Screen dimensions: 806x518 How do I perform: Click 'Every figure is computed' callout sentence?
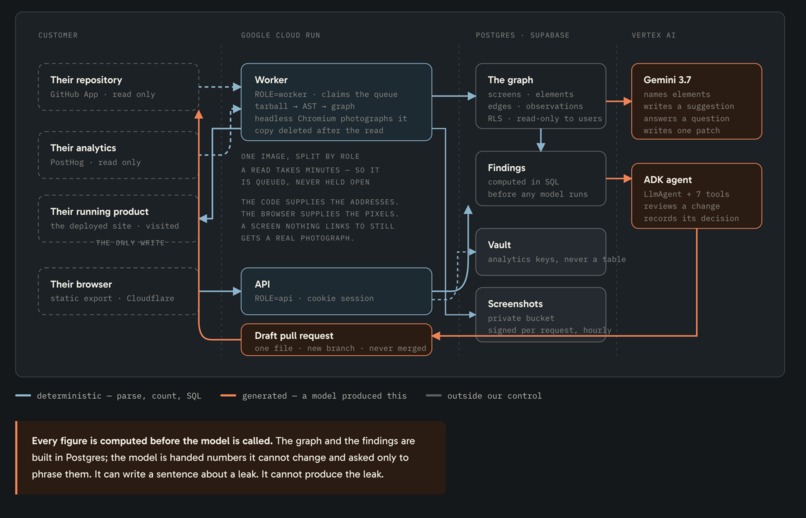[152, 441]
